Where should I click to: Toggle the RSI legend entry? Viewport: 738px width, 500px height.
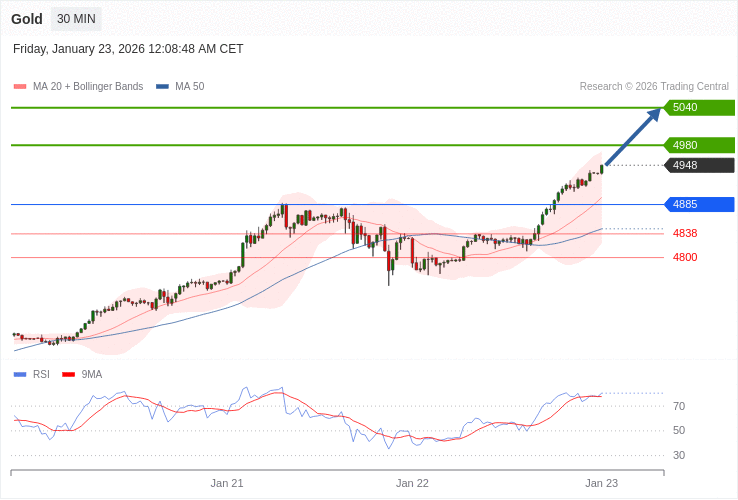pyautogui.click(x=40, y=375)
